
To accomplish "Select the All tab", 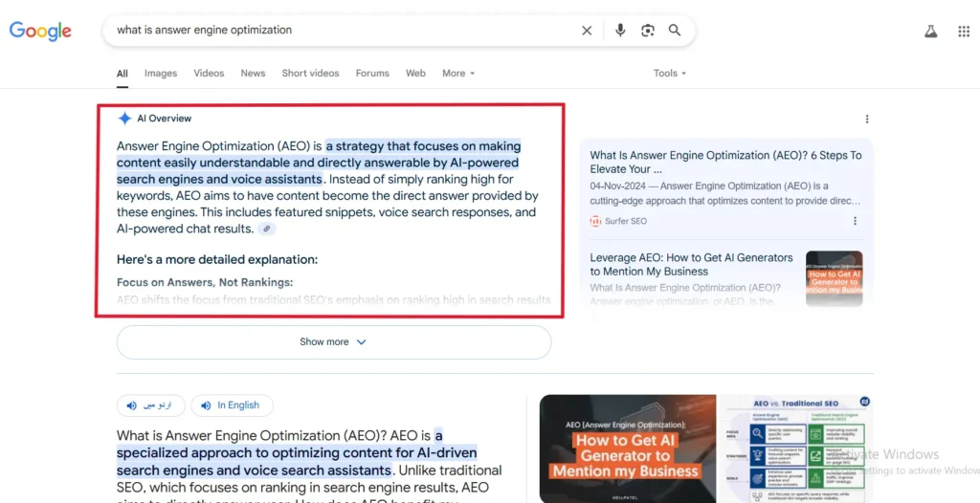I will (122, 73).
